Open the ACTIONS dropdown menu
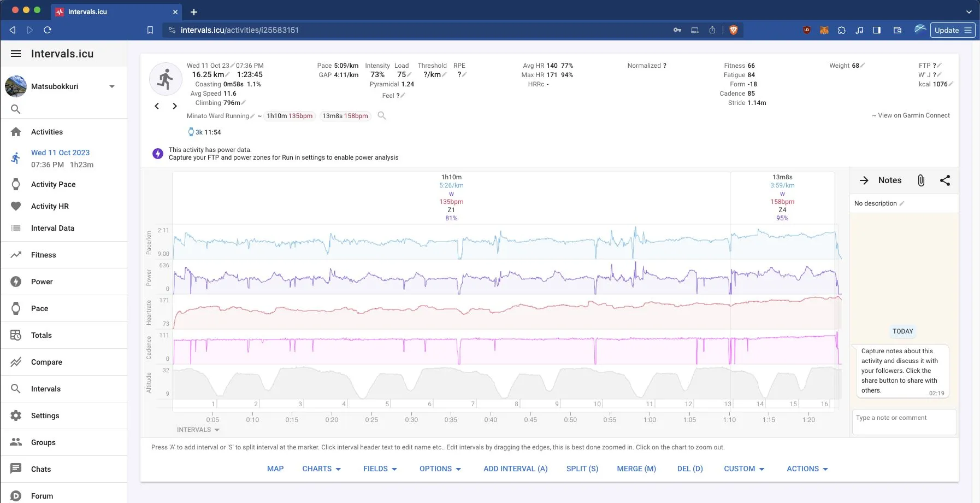The height and width of the screenshot is (503, 980). point(807,469)
